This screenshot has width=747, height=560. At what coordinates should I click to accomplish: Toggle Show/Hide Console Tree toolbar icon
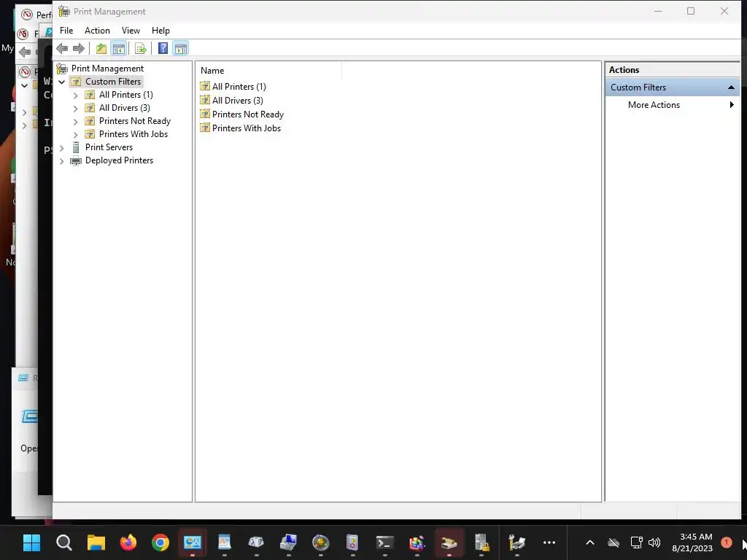tap(119, 48)
